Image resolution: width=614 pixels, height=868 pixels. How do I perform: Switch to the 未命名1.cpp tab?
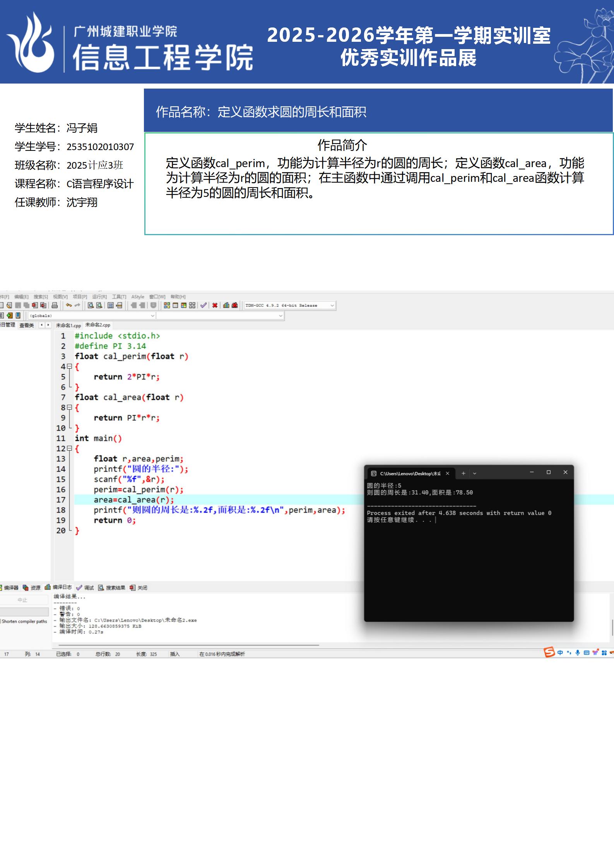[x=68, y=325]
